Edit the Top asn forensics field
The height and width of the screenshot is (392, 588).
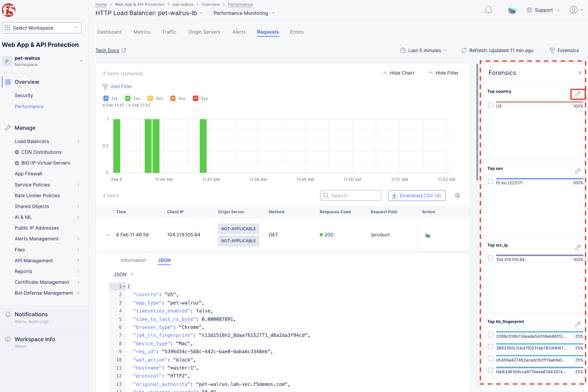click(578, 171)
